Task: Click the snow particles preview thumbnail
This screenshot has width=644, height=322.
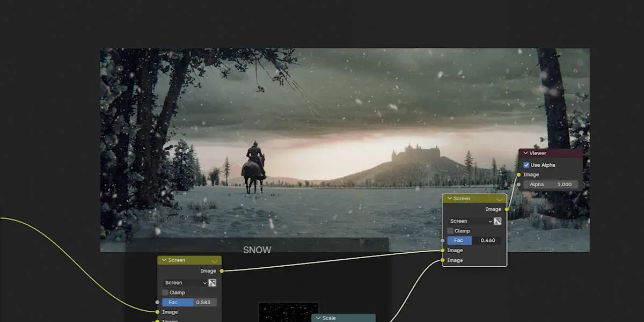Action: tap(288, 311)
